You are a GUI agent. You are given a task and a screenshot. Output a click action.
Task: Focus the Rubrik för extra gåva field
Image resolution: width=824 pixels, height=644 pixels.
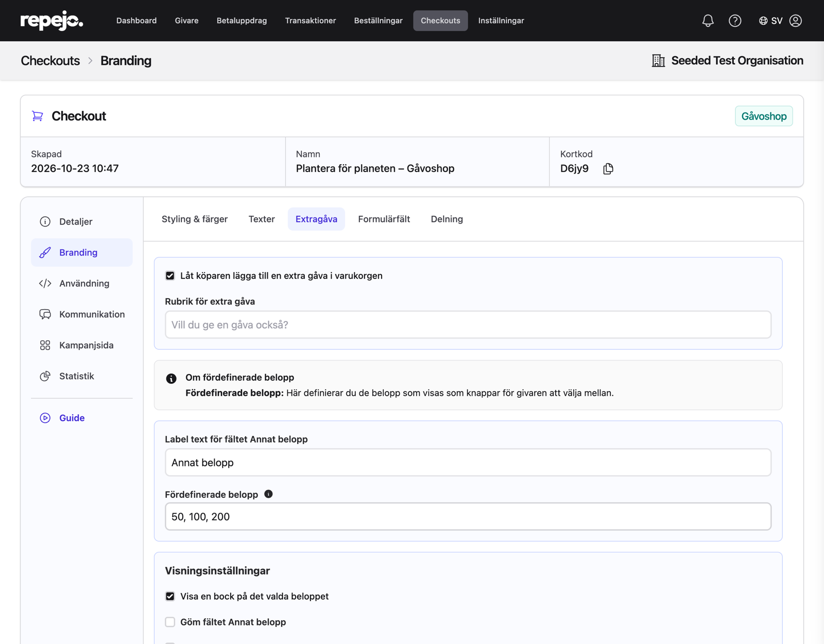click(x=468, y=325)
